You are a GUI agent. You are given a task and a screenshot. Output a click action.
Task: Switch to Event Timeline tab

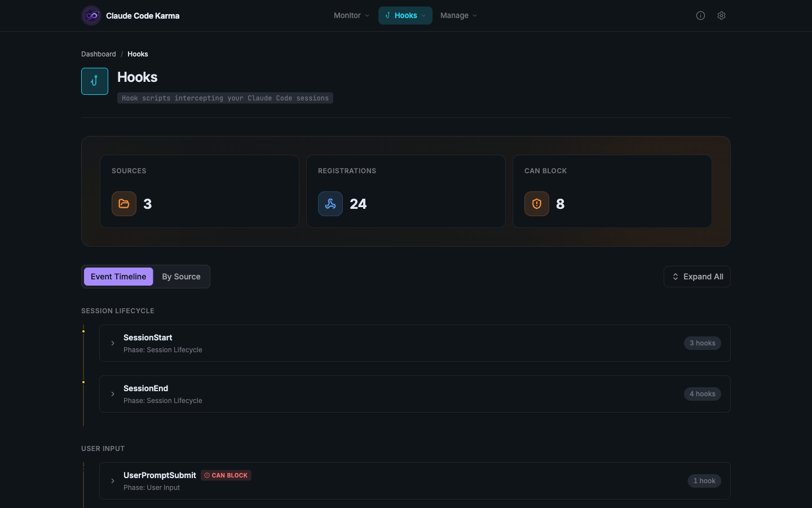pyautogui.click(x=118, y=277)
